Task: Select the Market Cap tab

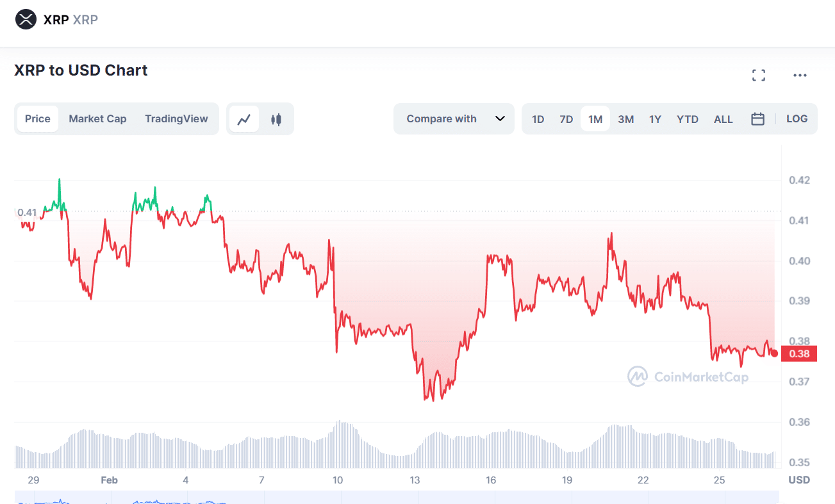Action: [97, 119]
